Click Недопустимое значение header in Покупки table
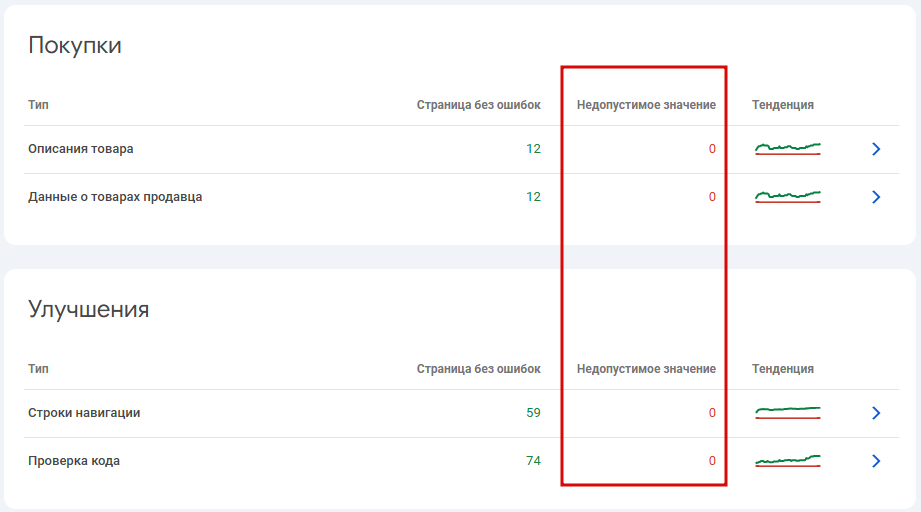 [646, 105]
